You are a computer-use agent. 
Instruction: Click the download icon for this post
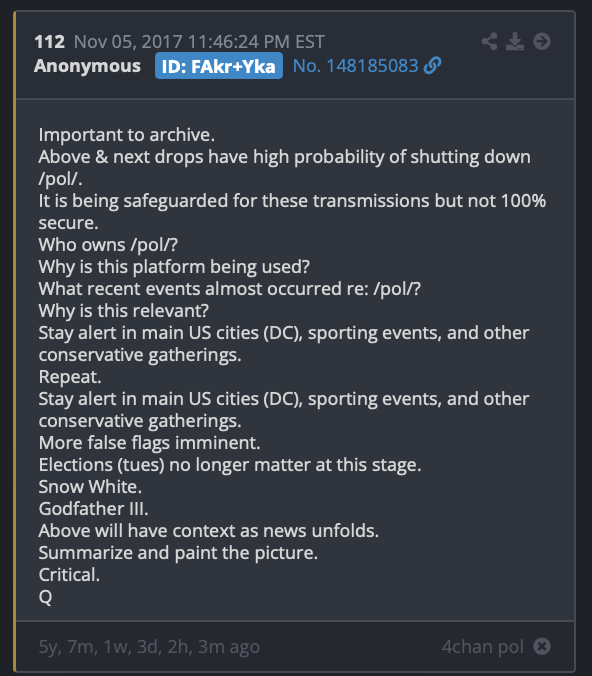coord(515,42)
